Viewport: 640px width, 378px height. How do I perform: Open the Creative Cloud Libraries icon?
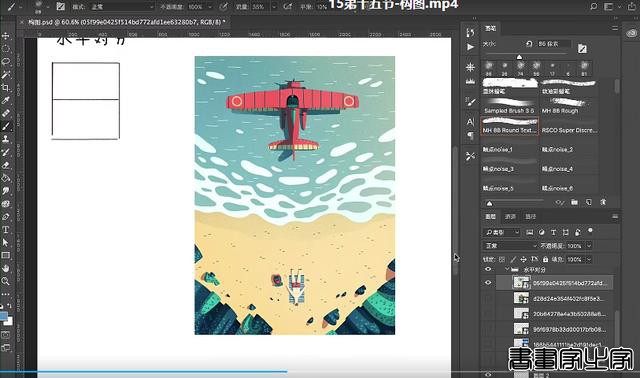coord(631,33)
